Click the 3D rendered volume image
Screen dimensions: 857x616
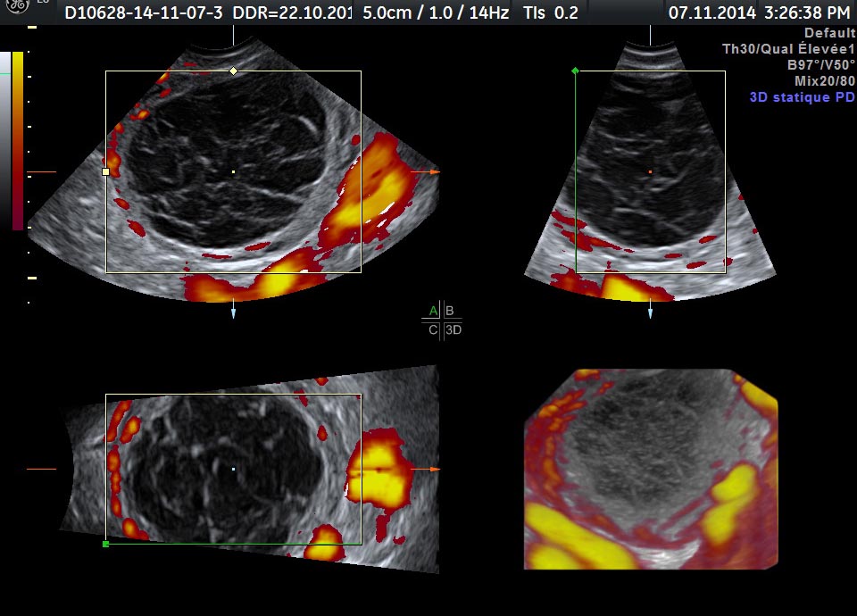click(x=650, y=469)
